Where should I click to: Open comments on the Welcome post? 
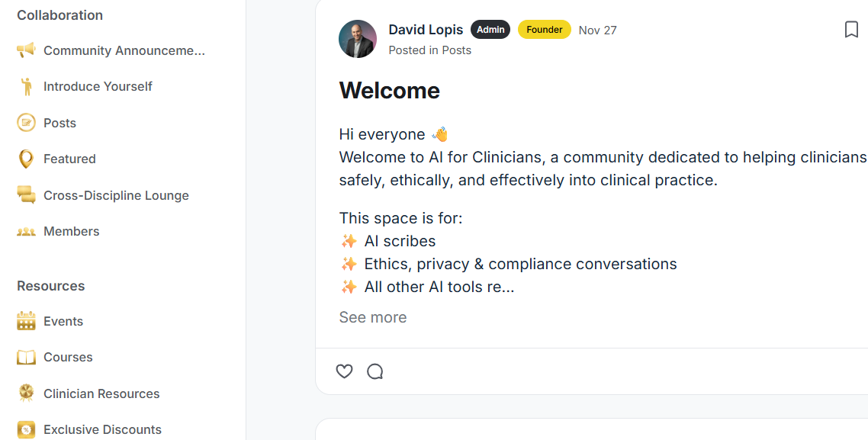click(375, 371)
